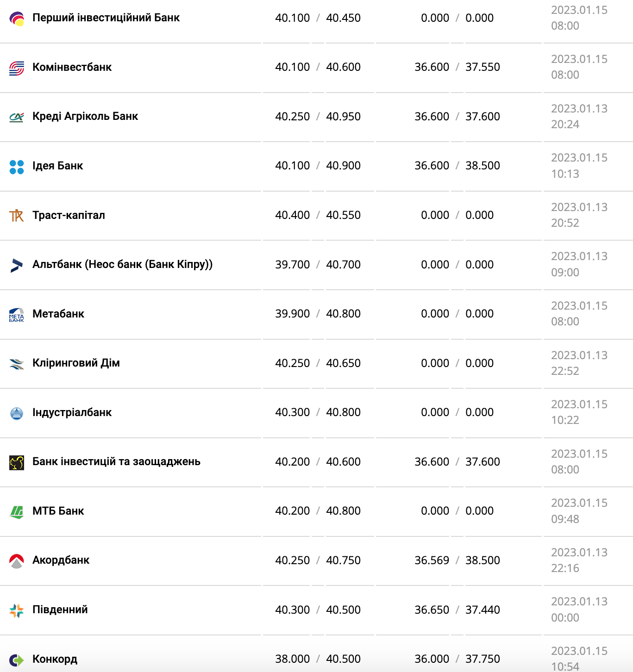The width and height of the screenshot is (633, 672).
Task: Click the Акордбанк red logo icon
Action: [x=17, y=561]
